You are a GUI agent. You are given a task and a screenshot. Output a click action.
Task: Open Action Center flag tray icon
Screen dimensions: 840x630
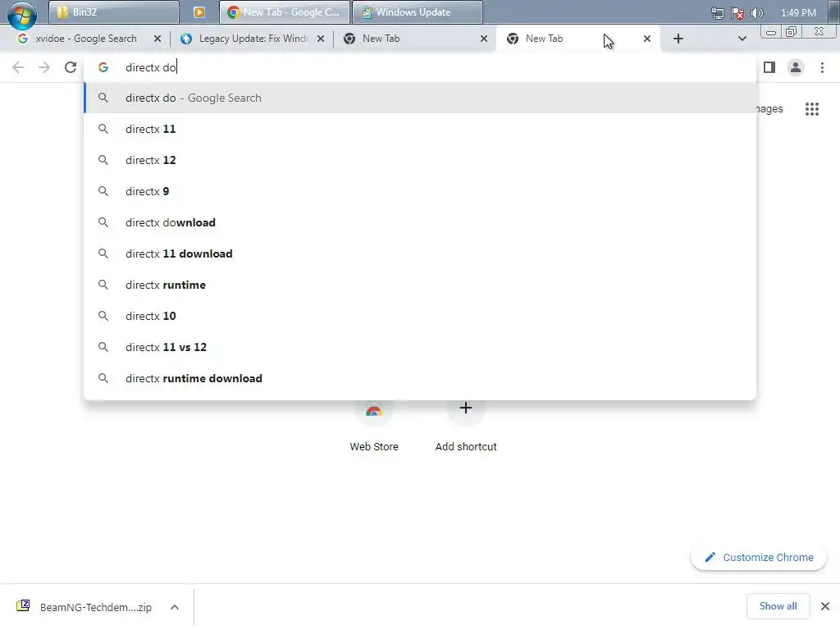click(737, 13)
